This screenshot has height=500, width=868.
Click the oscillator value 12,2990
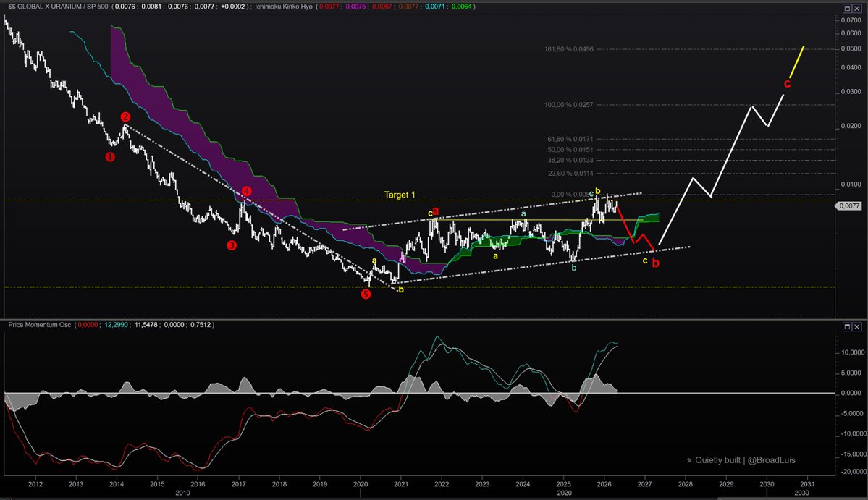[117, 325]
